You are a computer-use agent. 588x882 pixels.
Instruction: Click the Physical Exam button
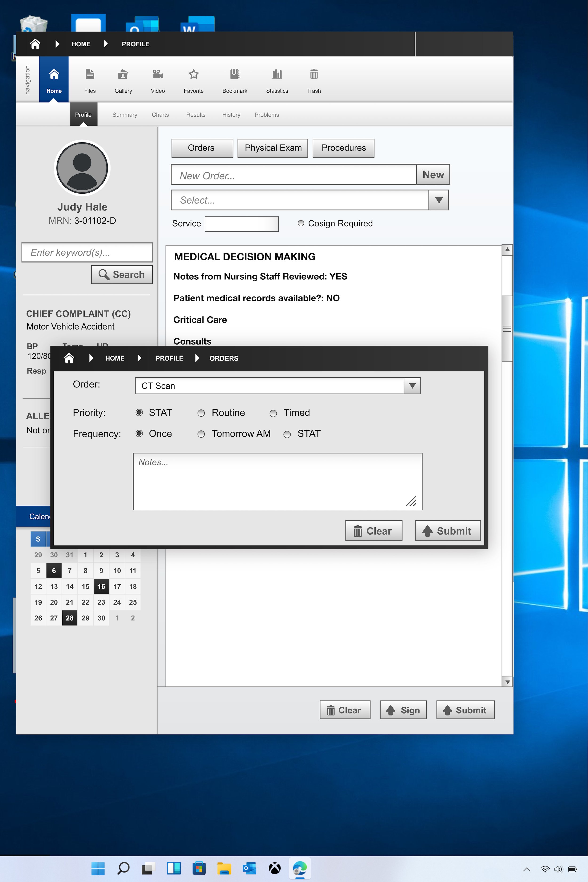click(x=273, y=148)
